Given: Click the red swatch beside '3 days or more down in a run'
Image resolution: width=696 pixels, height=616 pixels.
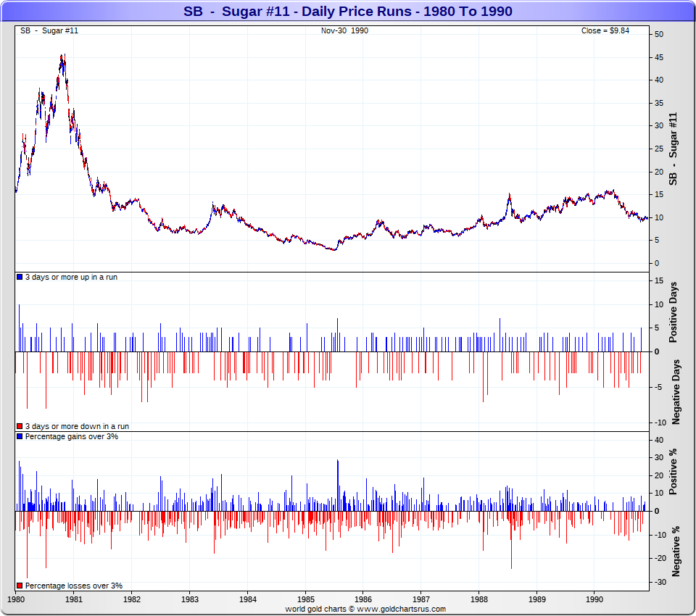Looking at the screenshot, I should (x=20, y=427).
